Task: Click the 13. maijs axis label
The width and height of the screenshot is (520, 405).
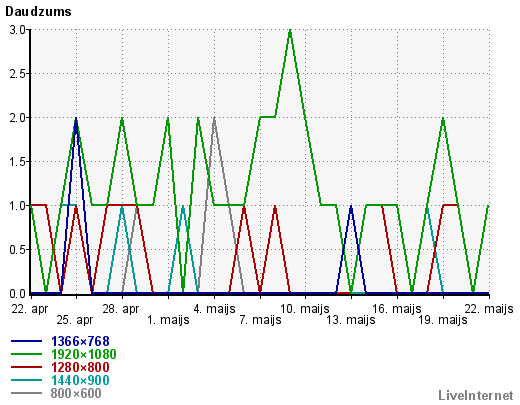Action: [x=351, y=320]
